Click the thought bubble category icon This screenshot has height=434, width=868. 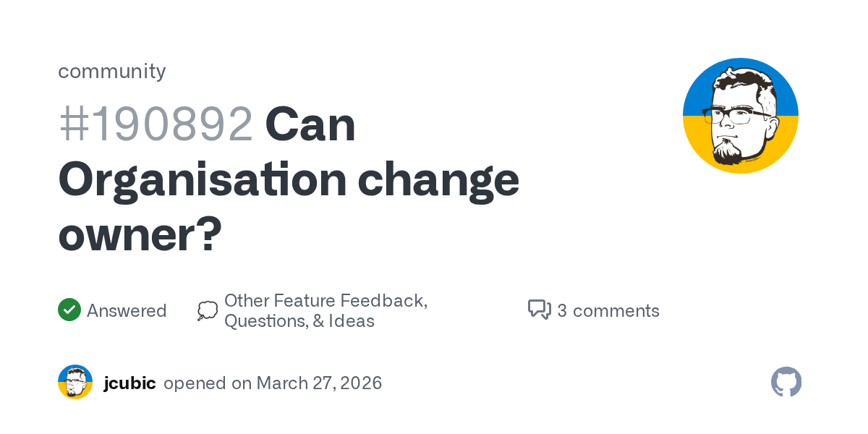coord(207,311)
